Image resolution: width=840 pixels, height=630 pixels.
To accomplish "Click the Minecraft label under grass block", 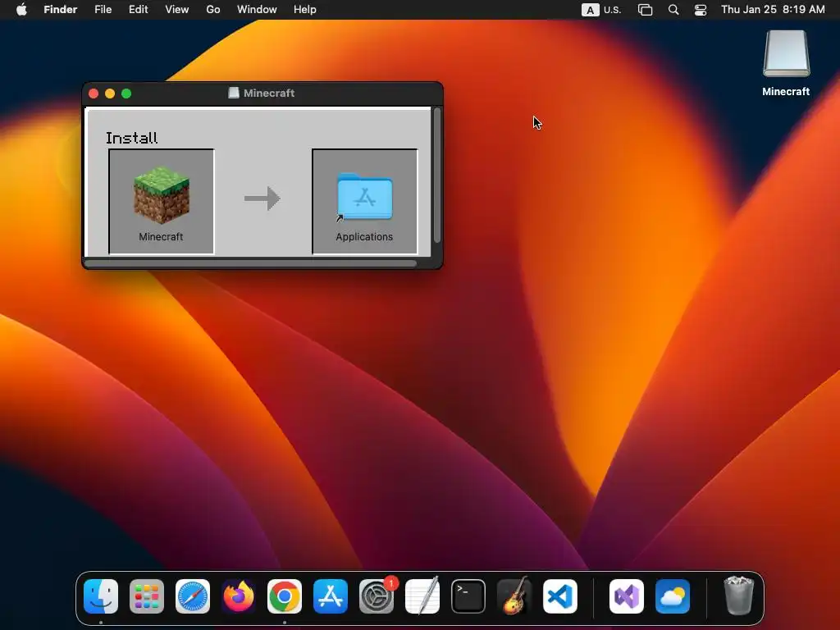I will pyautogui.click(x=162, y=237).
